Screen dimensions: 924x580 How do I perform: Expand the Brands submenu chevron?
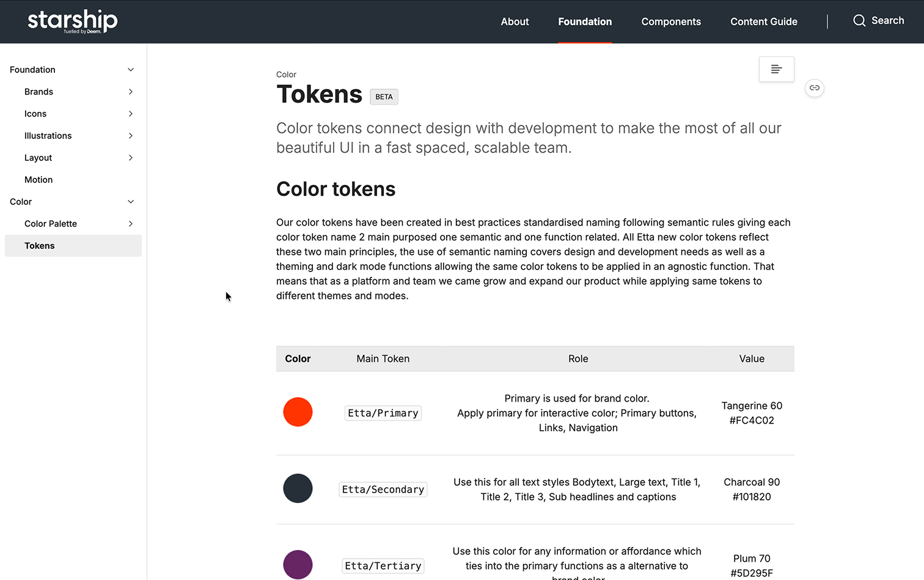tap(131, 92)
